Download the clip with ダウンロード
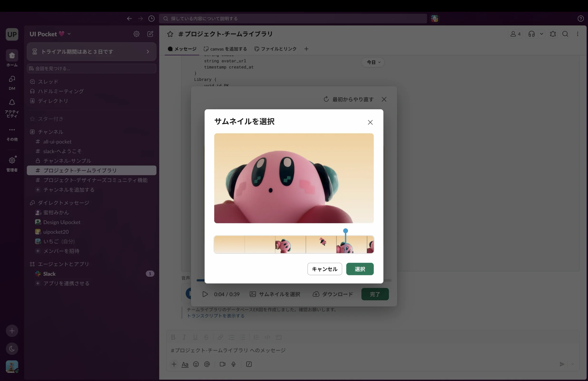This screenshot has width=588, height=381. coord(333,294)
